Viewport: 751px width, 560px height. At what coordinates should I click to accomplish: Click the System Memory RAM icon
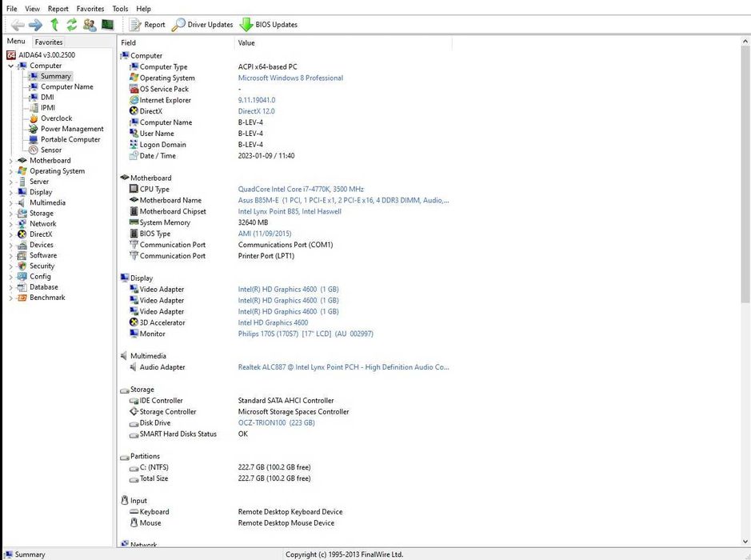(134, 222)
